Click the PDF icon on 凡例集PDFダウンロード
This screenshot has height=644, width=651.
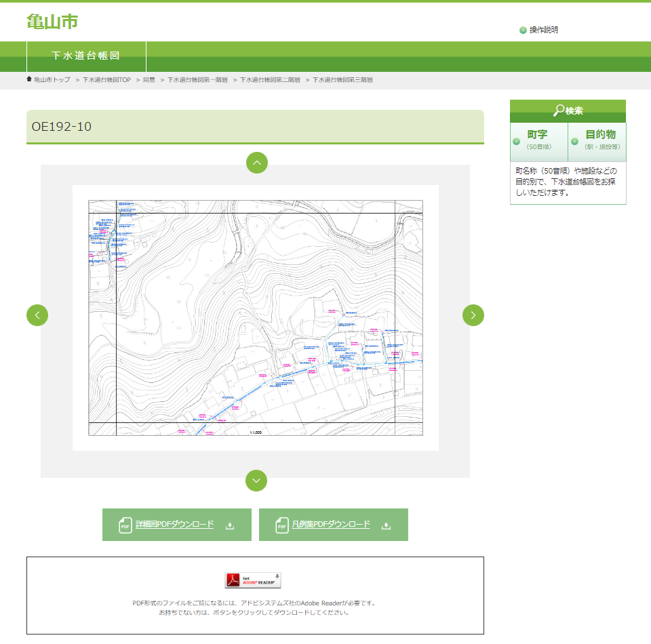pyautogui.click(x=282, y=525)
